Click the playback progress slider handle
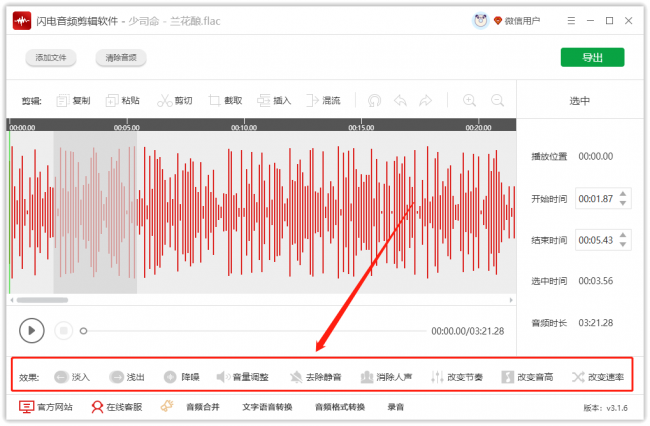 [83, 331]
